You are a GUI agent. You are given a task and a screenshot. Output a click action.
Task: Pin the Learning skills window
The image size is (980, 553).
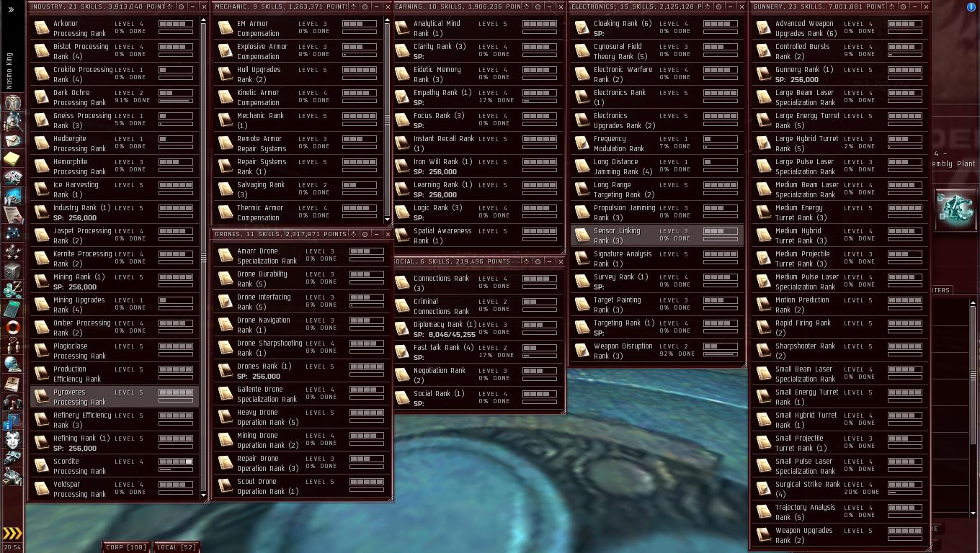(538, 6)
